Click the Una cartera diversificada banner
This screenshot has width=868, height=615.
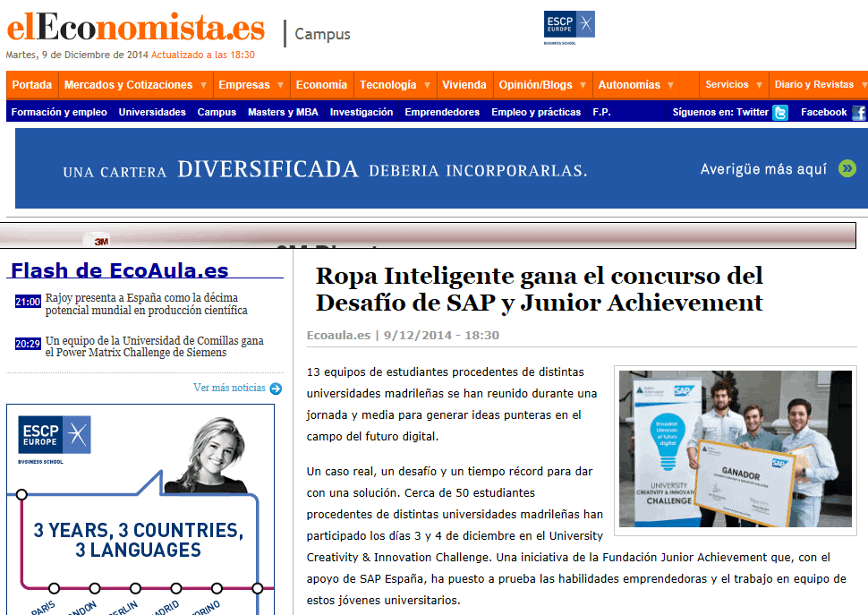click(x=441, y=168)
